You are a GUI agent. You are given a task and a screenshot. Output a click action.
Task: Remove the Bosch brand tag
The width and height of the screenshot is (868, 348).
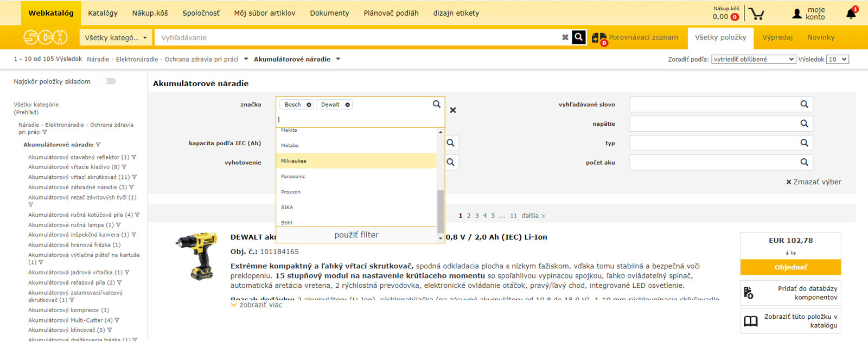(309, 105)
